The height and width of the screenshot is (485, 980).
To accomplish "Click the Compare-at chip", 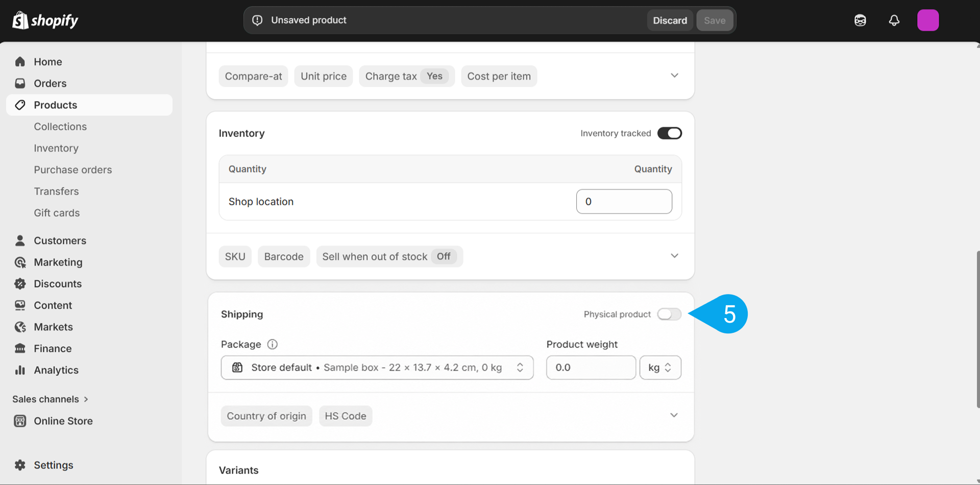I will pyautogui.click(x=253, y=76).
